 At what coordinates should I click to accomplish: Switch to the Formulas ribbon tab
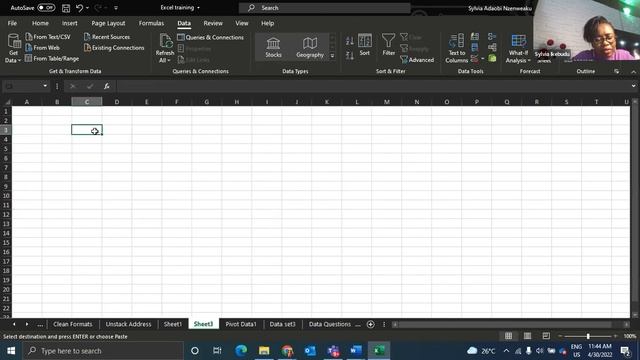[151, 23]
